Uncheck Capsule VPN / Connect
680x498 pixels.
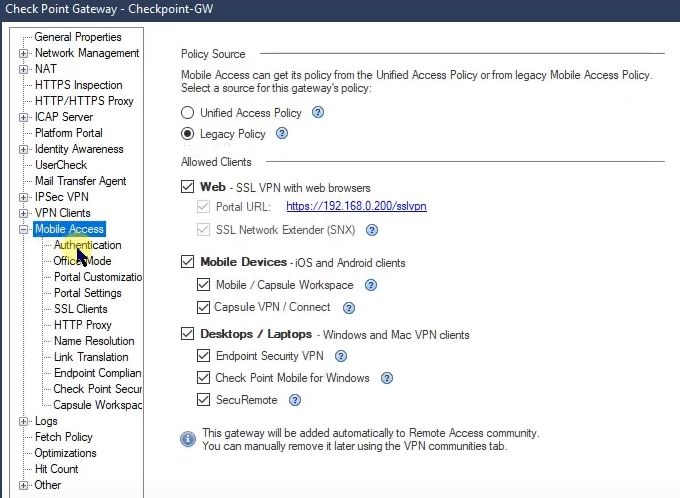(x=203, y=307)
